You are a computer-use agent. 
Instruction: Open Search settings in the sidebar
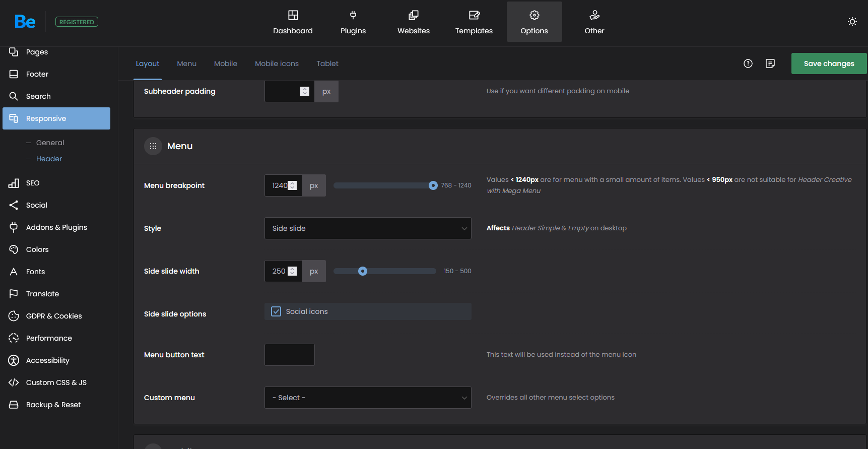[56, 96]
